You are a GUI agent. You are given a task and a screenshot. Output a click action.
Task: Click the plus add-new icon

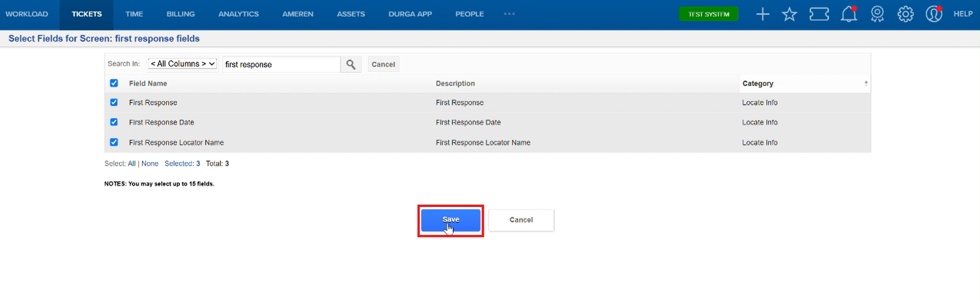point(763,14)
